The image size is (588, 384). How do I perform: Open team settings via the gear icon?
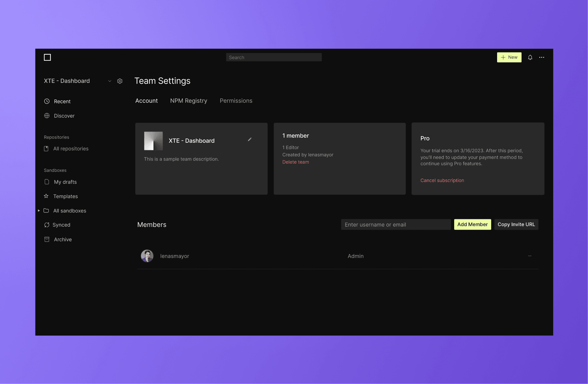click(x=120, y=81)
